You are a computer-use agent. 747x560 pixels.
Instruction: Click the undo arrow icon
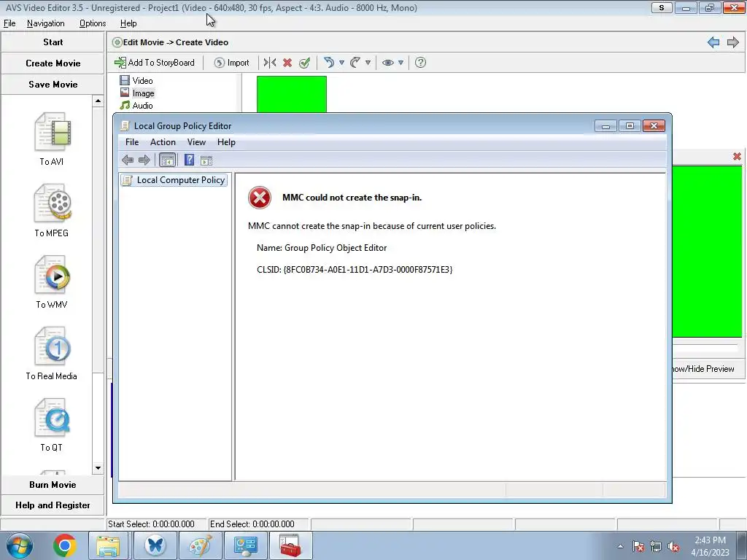tap(329, 63)
